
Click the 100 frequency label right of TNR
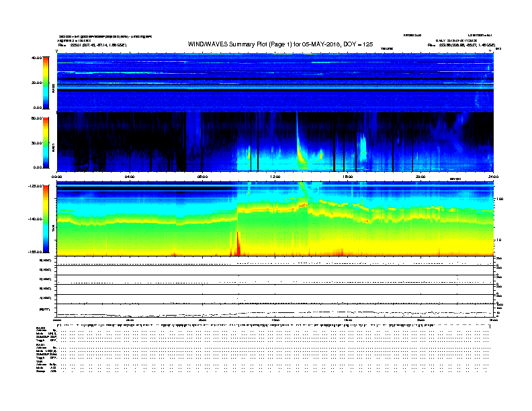click(x=500, y=199)
